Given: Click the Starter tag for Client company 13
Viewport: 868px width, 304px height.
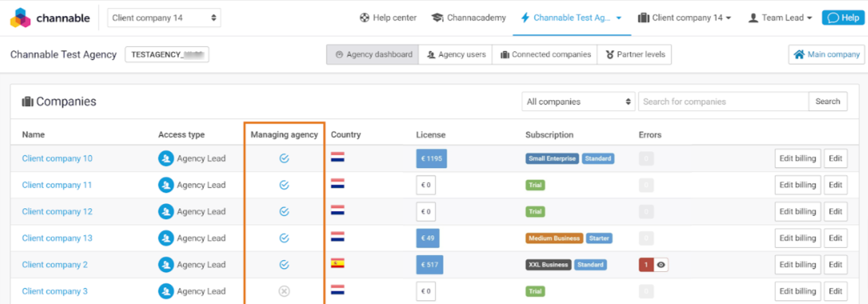Looking at the screenshot, I should click(x=600, y=238).
